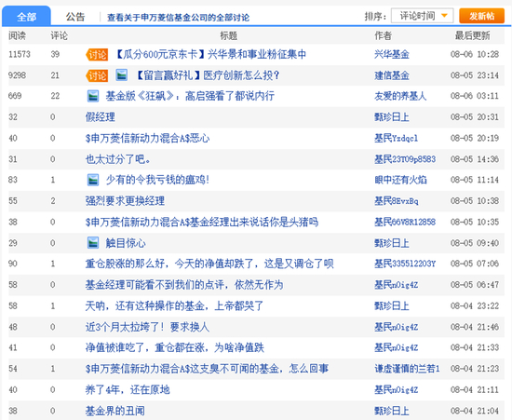The width and height of the screenshot is (512, 420).
Task: Open link 查看关于申万菱信基金公司的全部讨论
Action: [179, 18]
